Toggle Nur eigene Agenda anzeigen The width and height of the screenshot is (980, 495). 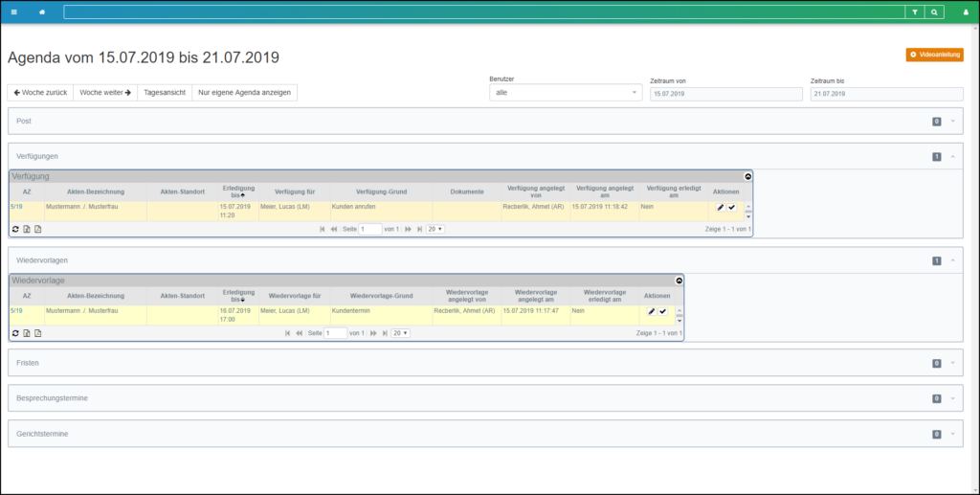[x=245, y=93]
